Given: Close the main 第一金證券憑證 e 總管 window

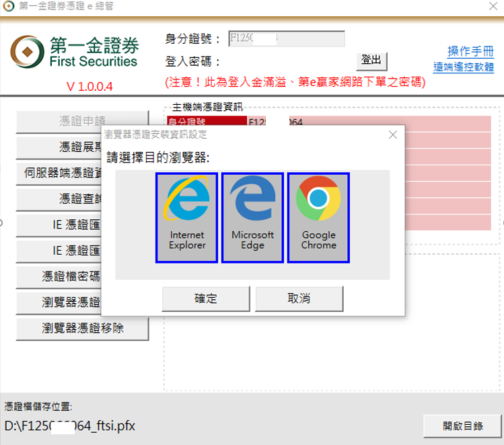Looking at the screenshot, I should (493, 6).
